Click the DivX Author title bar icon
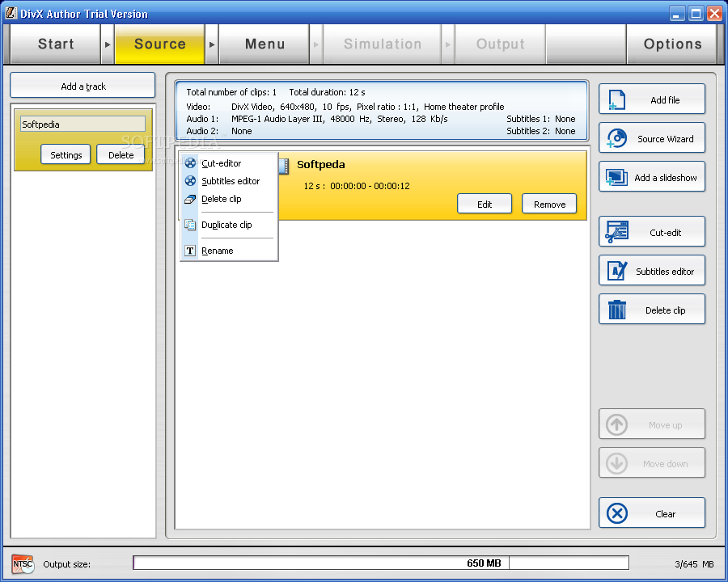This screenshot has height=582, width=728. [x=11, y=13]
